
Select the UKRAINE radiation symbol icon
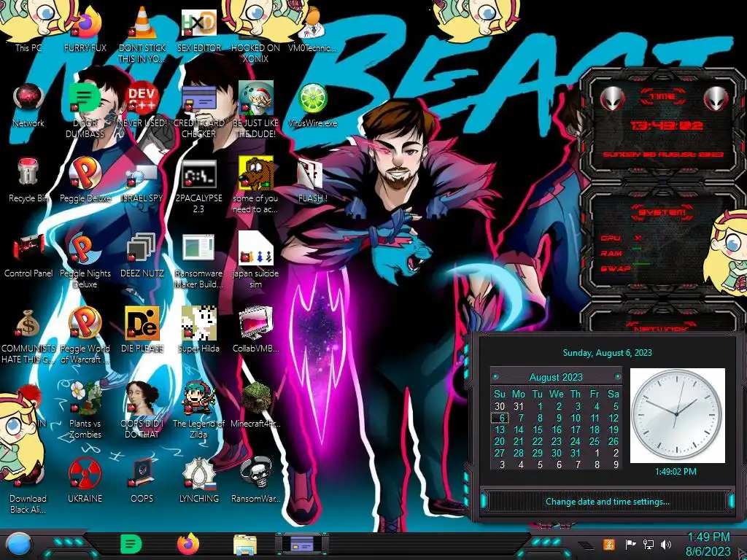[x=85, y=481]
